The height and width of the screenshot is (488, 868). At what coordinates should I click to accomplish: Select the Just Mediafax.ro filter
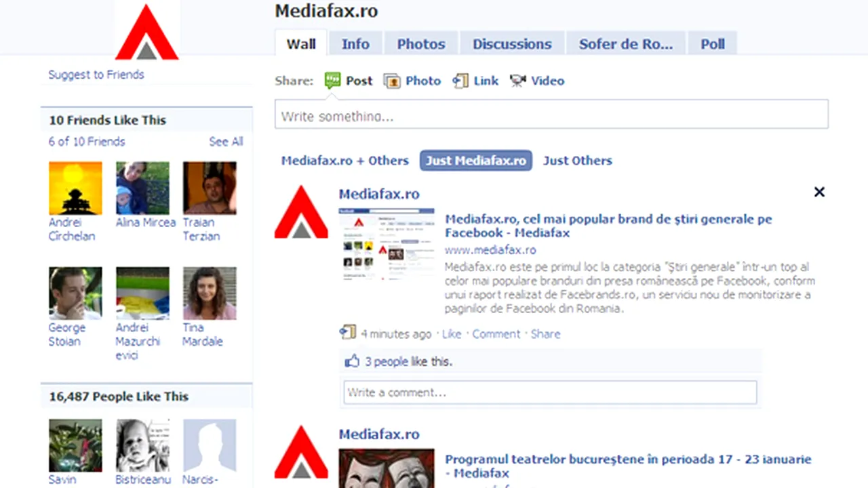(x=476, y=161)
